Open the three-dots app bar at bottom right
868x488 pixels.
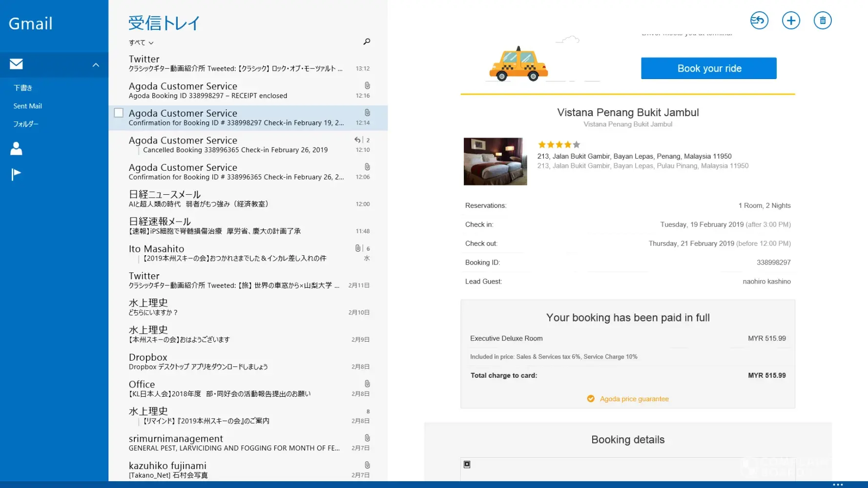click(838, 485)
